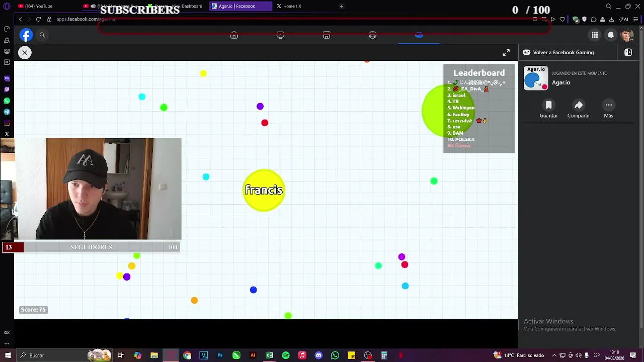Open Twitch in the browser sidebar
This screenshot has width=644, height=362.
pyautogui.click(x=7, y=89)
